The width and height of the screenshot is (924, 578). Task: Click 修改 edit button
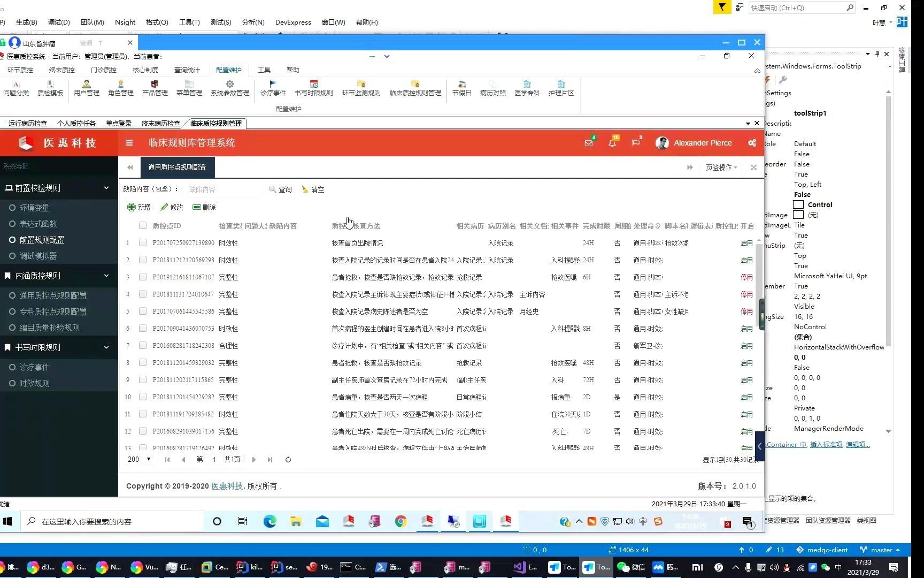click(x=172, y=207)
